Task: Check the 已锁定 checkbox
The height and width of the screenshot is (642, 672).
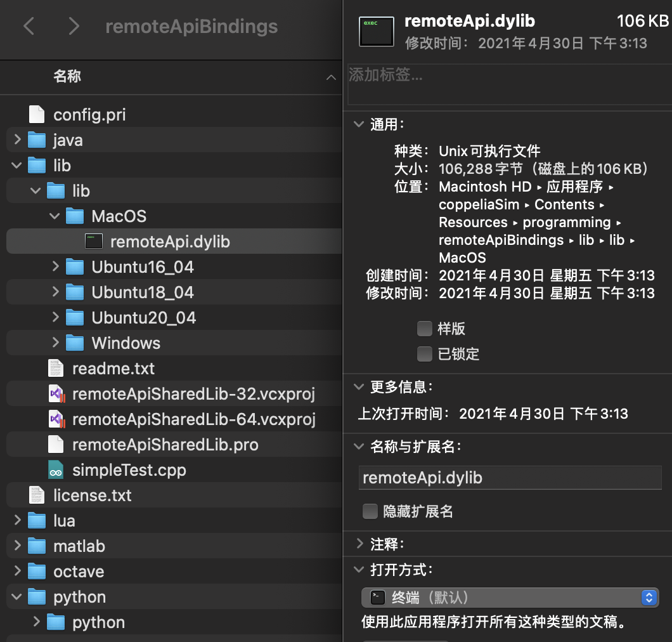Action: coord(425,354)
